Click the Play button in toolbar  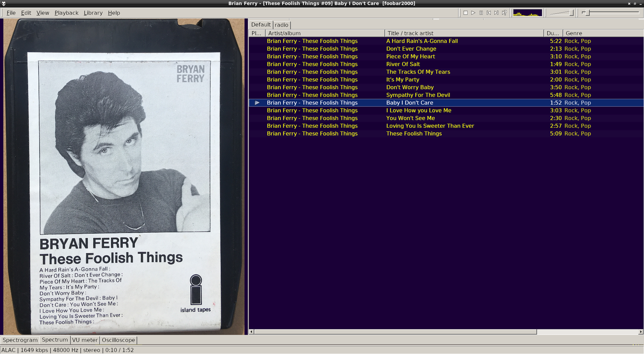pyautogui.click(x=473, y=13)
